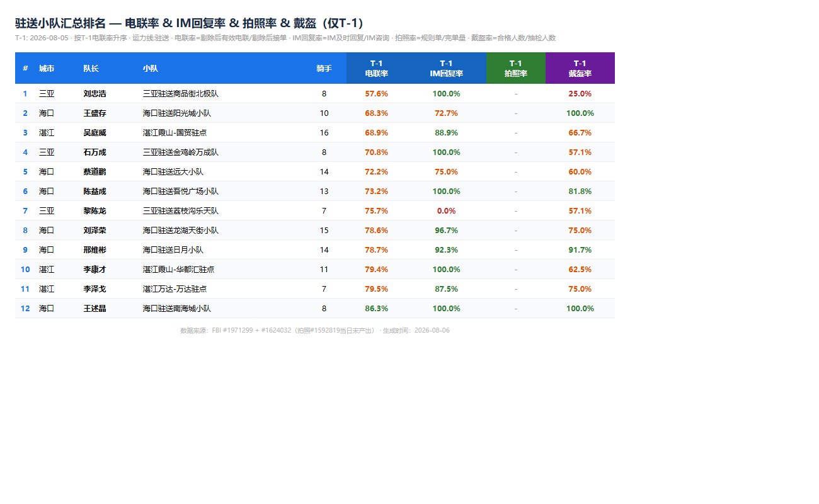Viewport: 819px width, 504px height.
Task: Click red IM回复率 value 0.0%
Action: [447, 211]
